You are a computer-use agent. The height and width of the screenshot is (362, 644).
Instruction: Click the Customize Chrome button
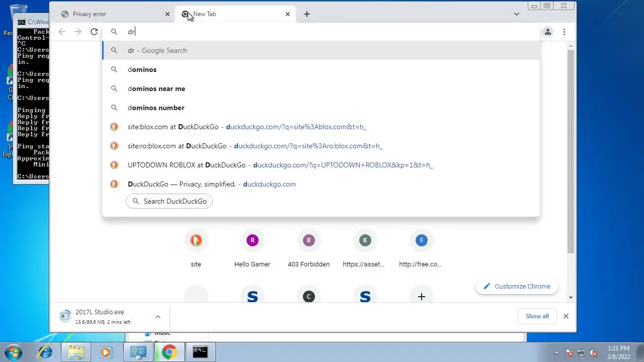point(517,286)
